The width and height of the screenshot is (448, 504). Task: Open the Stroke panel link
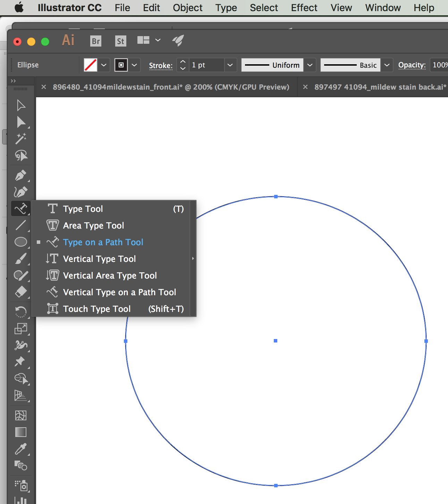click(x=161, y=65)
